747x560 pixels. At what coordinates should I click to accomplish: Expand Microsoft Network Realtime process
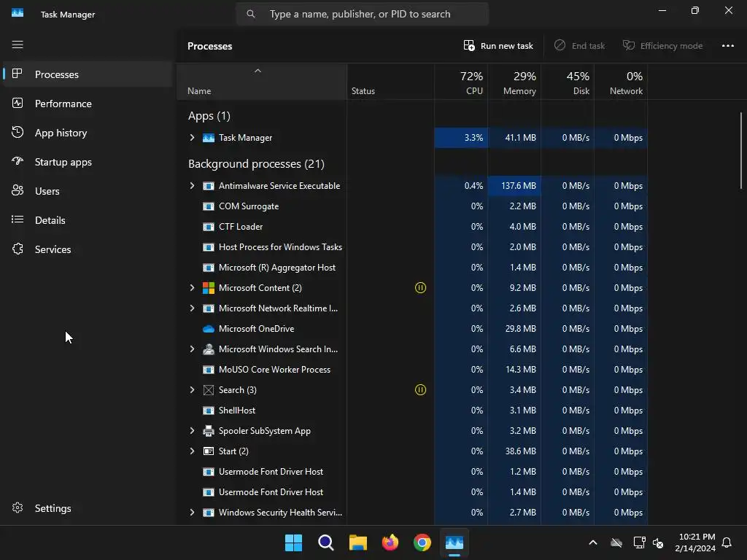coord(192,308)
